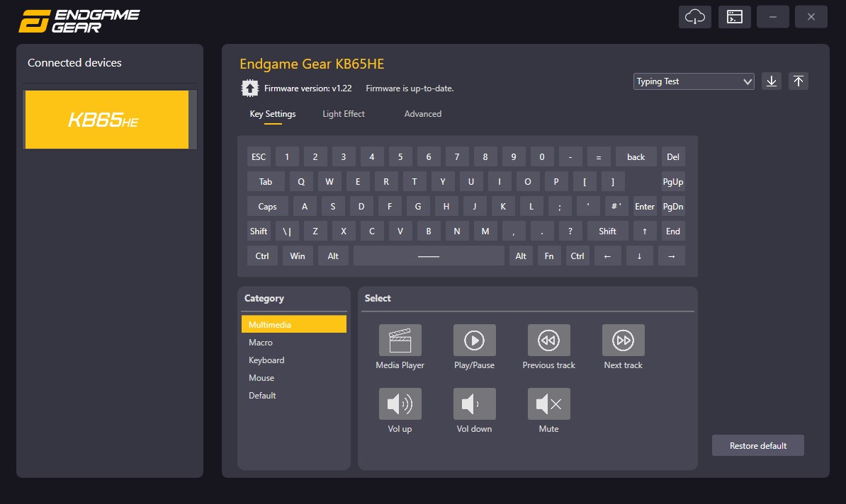Click the right bracket key
846x504 pixels.
[x=613, y=182]
